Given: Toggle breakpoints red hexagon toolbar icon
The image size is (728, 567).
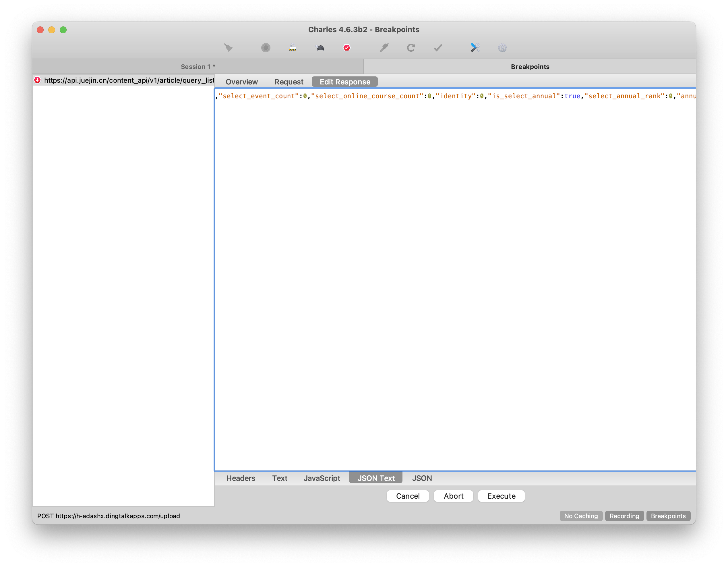Looking at the screenshot, I should pyautogui.click(x=347, y=48).
